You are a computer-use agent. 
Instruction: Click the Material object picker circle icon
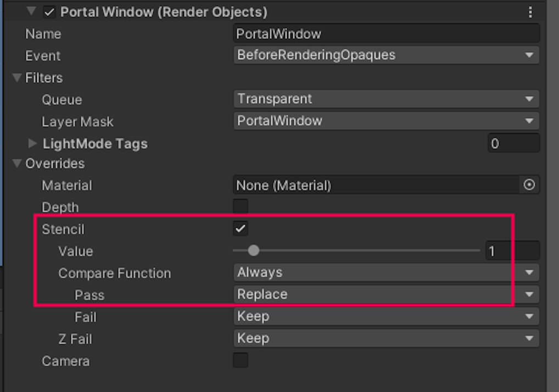point(529,186)
